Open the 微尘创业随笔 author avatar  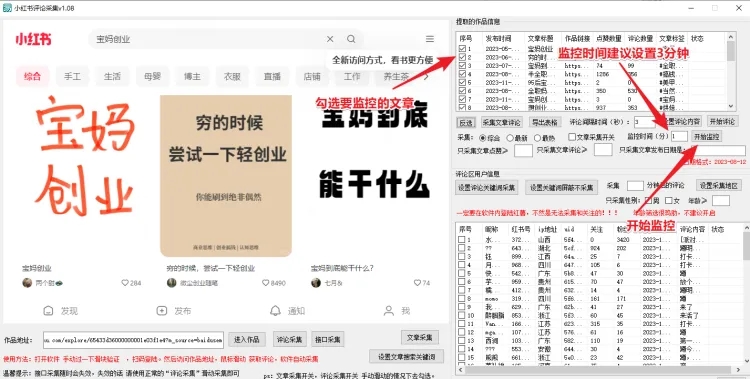point(172,283)
